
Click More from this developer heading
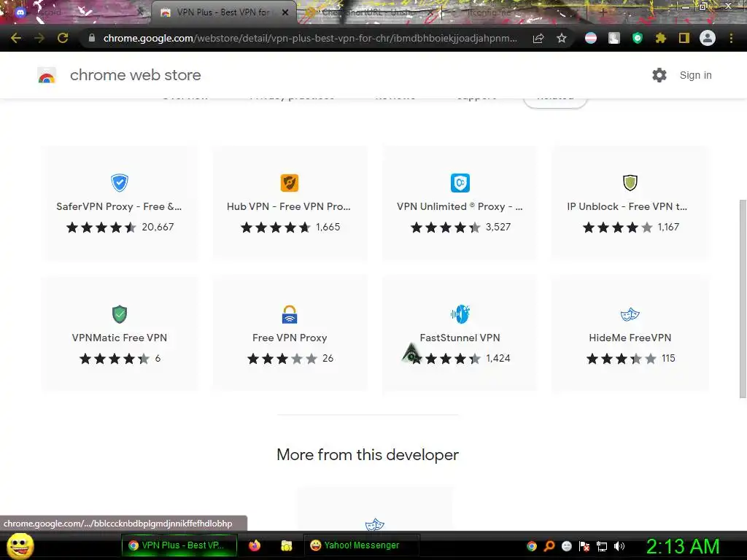coord(368,455)
